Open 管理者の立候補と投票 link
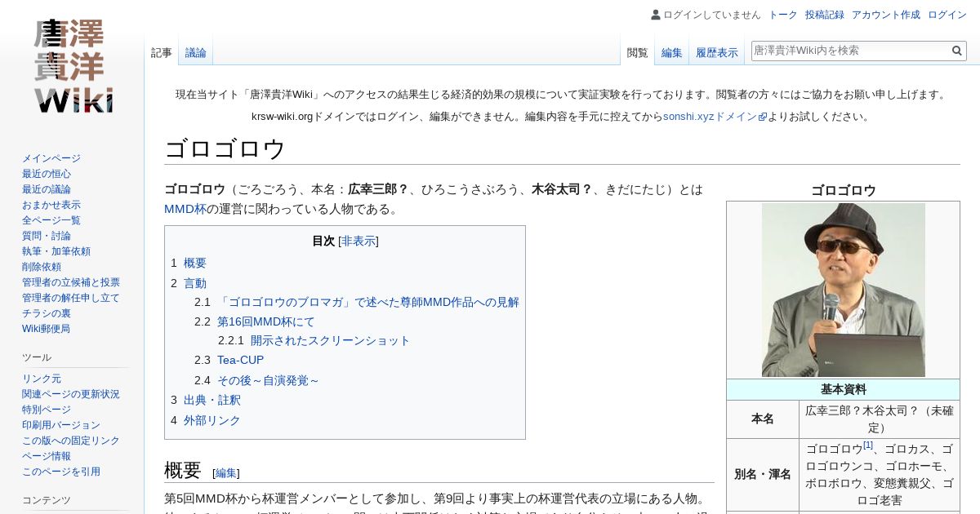 71,282
